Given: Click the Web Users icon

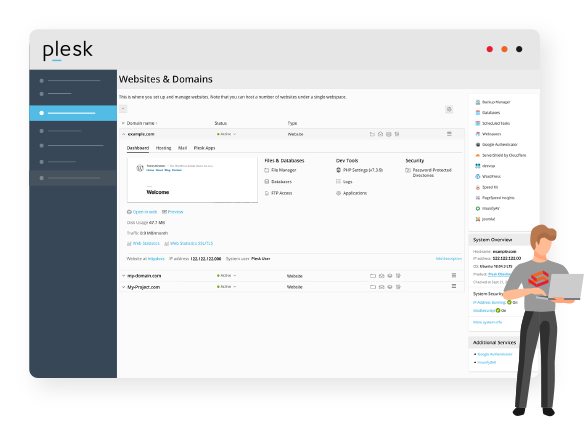Looking at the screenshot, I should coord(478,134).
